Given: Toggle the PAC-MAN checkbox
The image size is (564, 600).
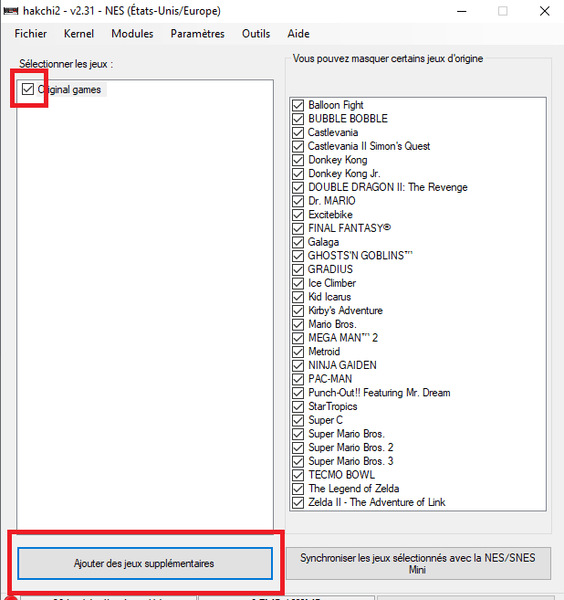Looking at the screenshot, I should tap(298, 380).
